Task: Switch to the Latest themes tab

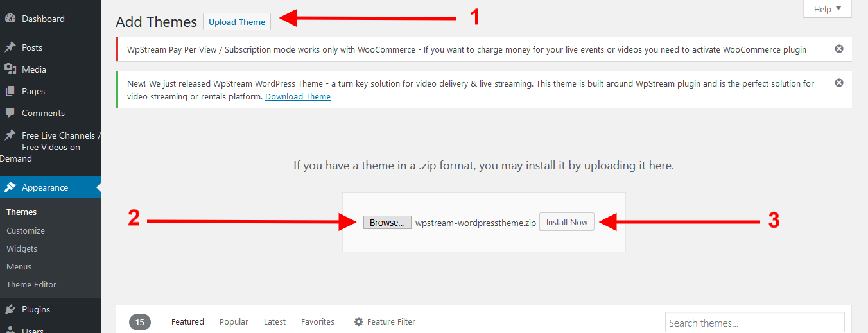Action: coord(275,321)
